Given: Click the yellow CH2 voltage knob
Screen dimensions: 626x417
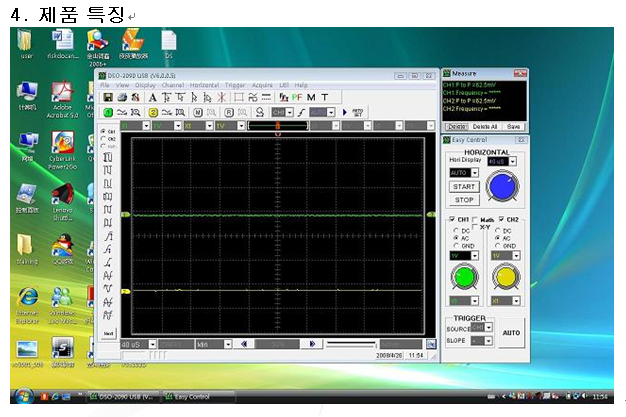Looking at the screenshot, I should point(506,277).
